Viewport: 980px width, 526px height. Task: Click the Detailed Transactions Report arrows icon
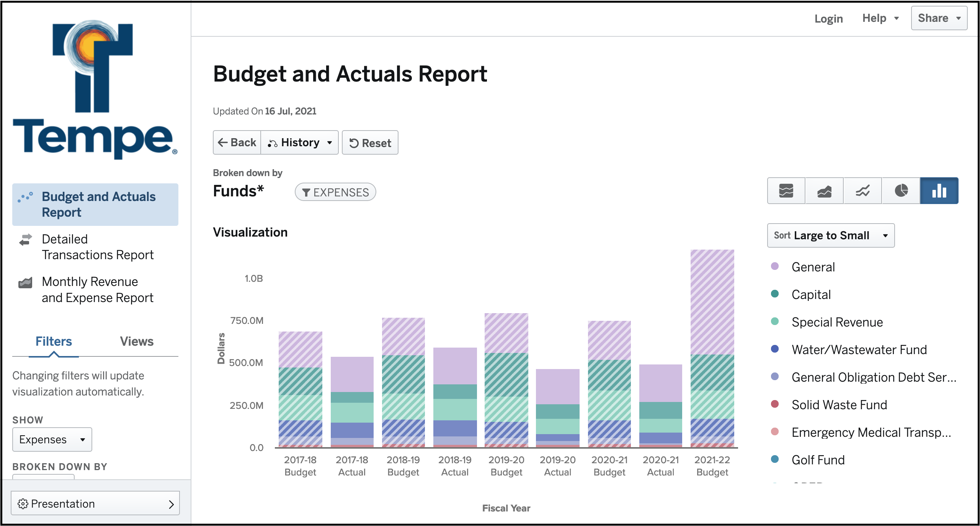coord(26,240)
